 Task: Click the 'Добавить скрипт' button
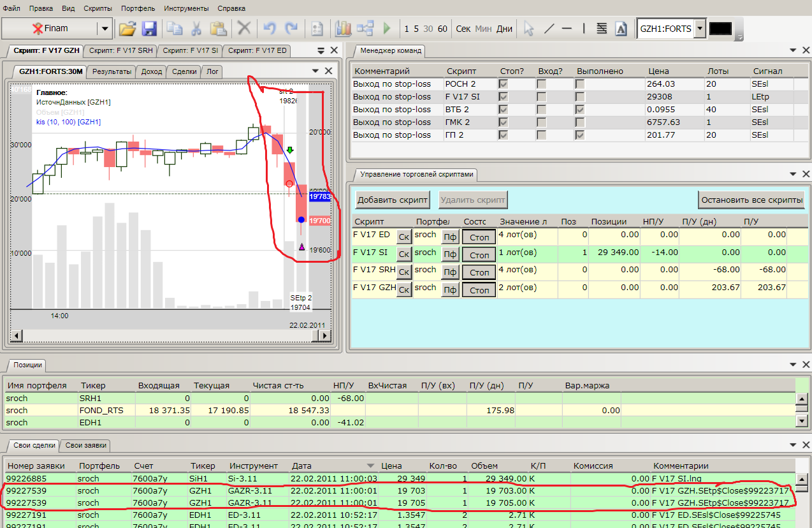pyautogui.click(x=392, y=200)
